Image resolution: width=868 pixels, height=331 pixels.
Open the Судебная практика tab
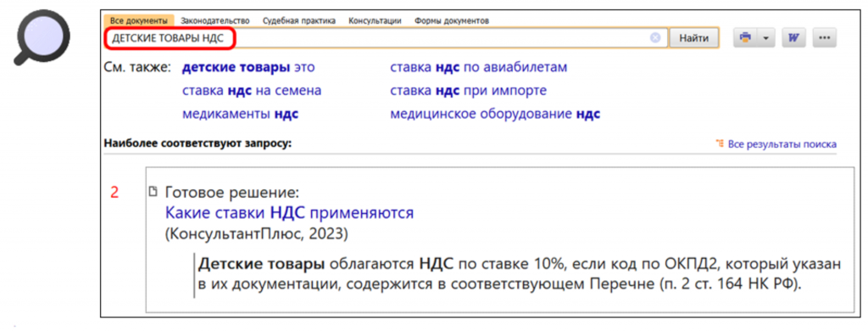click(x=299, y=20)
